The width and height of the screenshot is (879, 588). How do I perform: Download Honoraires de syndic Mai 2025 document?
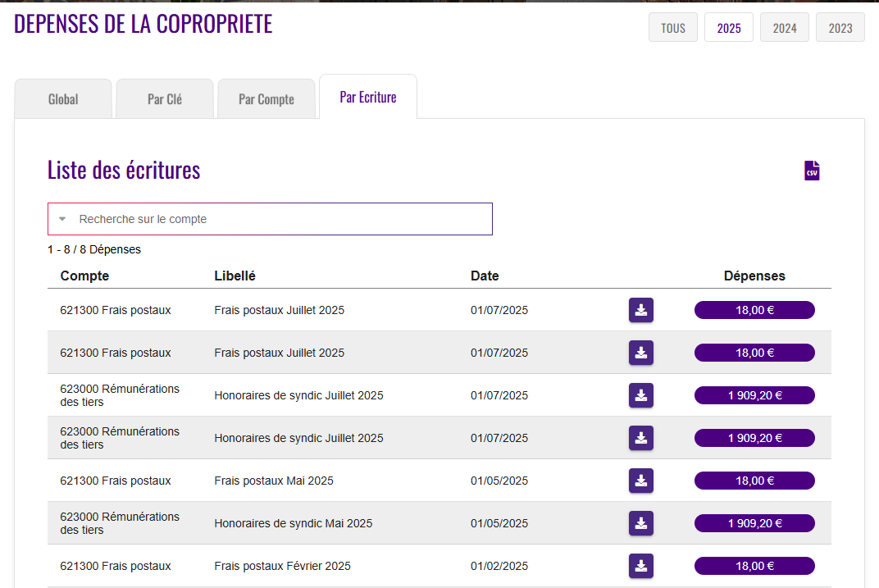tap(640, 523)
